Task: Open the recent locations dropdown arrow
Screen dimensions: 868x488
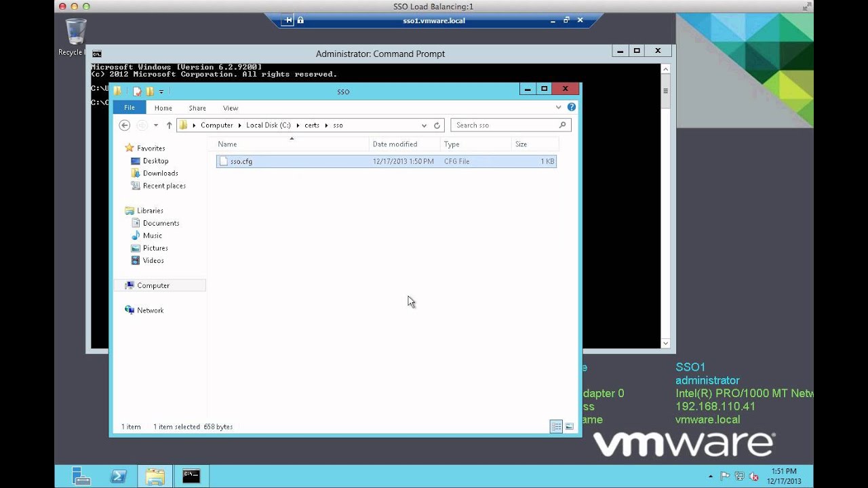Action: [x=156, y=125]
